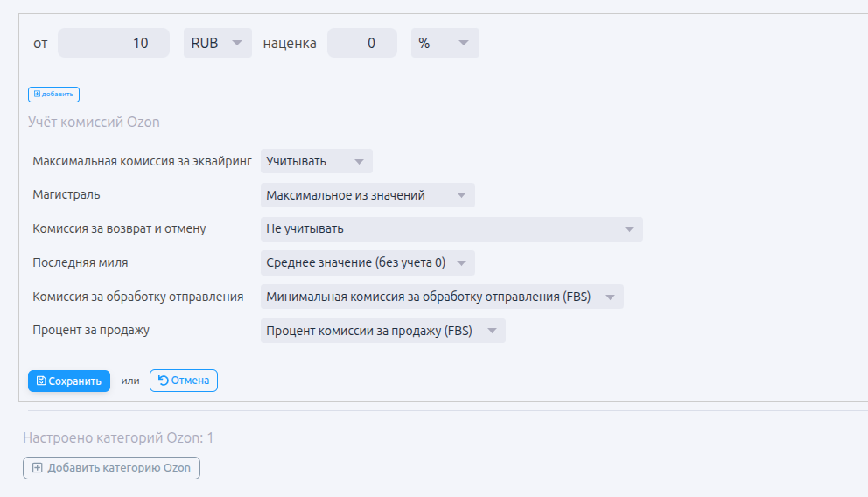Click the small 'добавить' button
Image resolution: width=868 pixels, height=497 pixels.
(x=54, y=94)
